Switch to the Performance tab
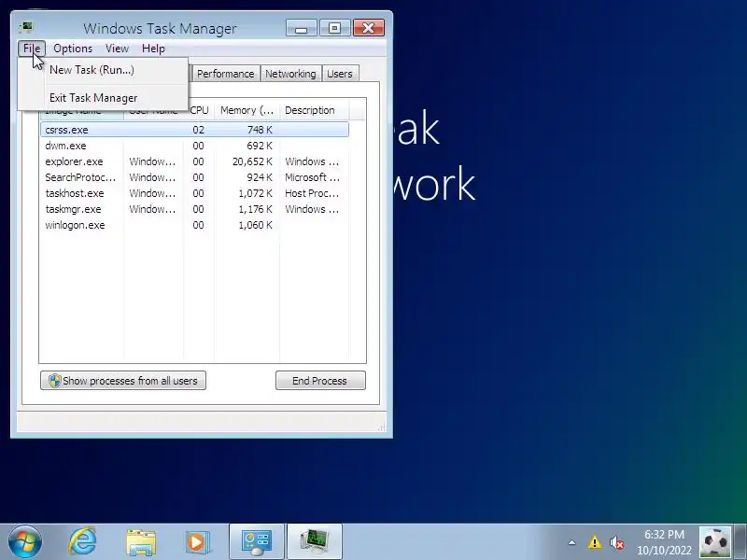 pos(225,74)
